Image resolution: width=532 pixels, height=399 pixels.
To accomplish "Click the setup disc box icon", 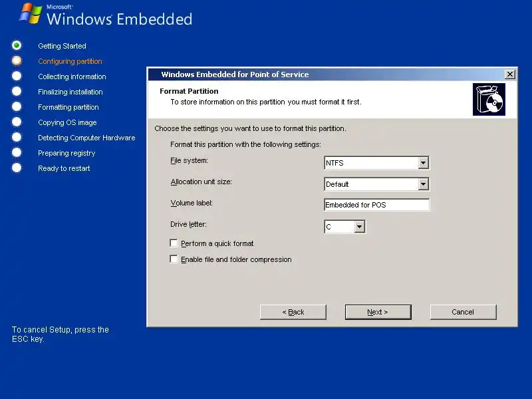I will (x=489, y=99).
